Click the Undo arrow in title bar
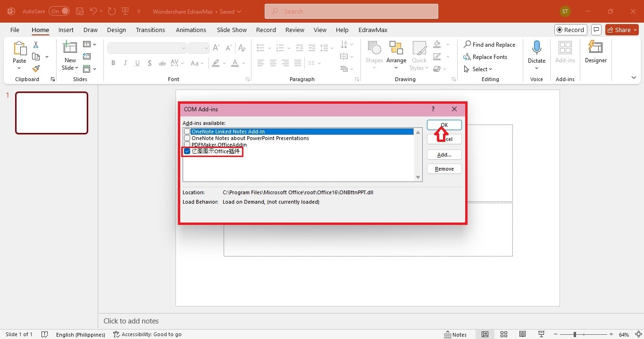Image resolution: width=644 pixels, height=339 pixels. (93, 11)
